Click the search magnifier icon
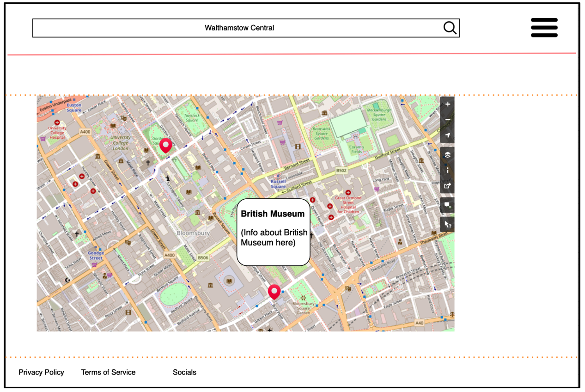The height and width of the screenshot is (392, 585). pyautogui.click(x=450, y=28)
